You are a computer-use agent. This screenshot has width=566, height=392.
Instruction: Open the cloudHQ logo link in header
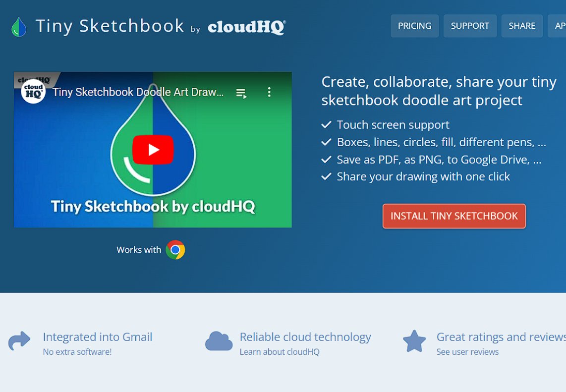(x=247, y=27)
